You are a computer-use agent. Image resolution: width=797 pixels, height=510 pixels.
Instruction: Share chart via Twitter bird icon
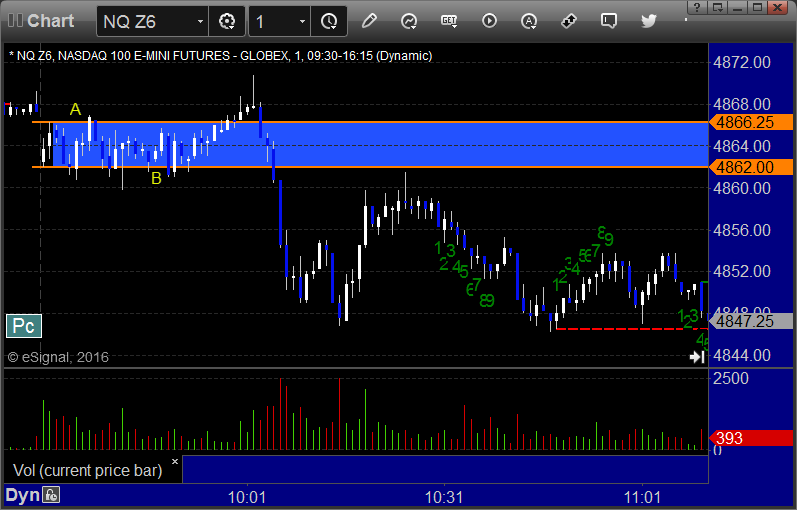(649, 21)
